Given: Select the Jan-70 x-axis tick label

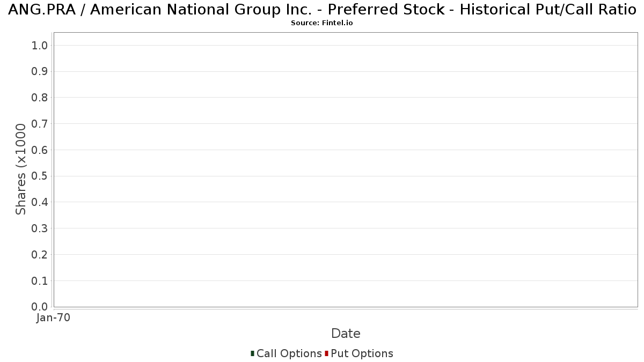Looking at the screenshot, I should [x=53, y=318].
